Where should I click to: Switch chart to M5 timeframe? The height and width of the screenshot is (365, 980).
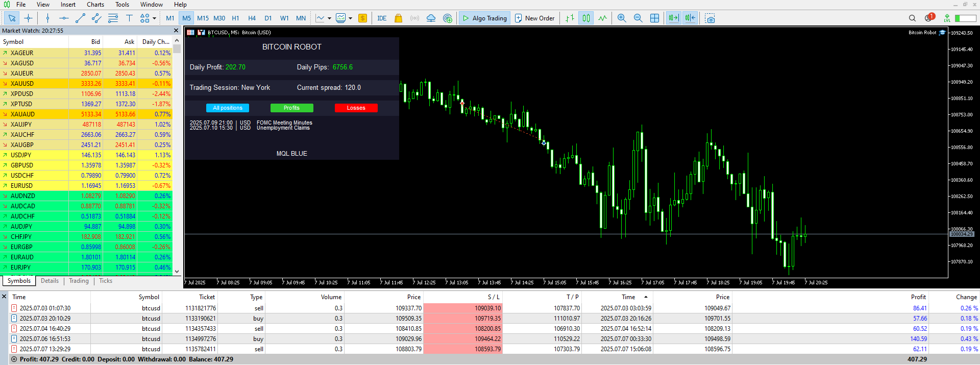click(186, 18)
